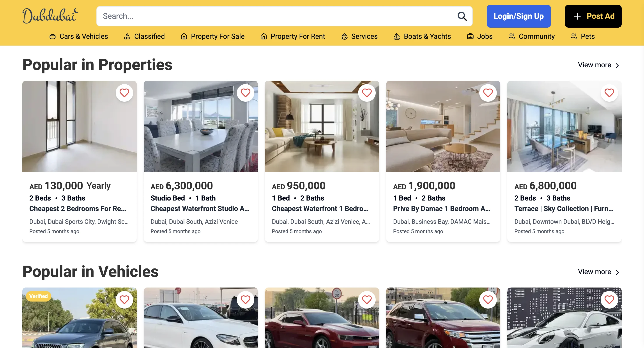Favorite the AED 130,000 Yearly listing heart
The width and height of the screenshot is (644, 348).
[x=124, y=93]
